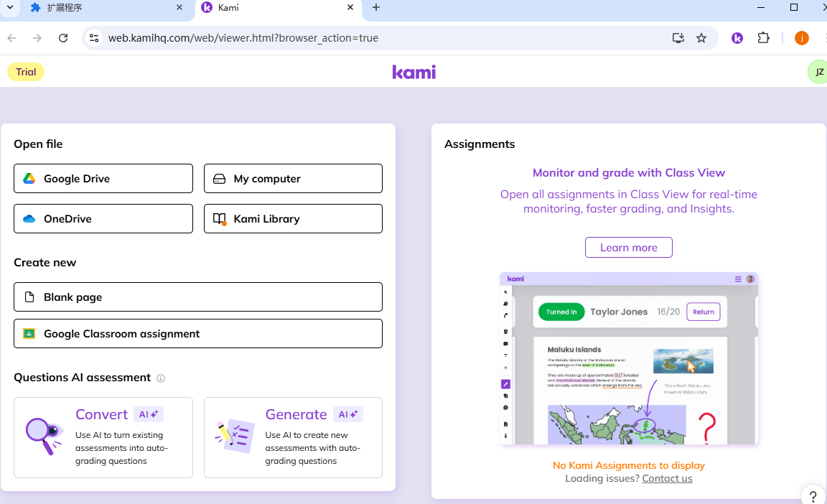The width and height of the screenshot is (827, 504).
Task: Open the help question mark button
Action: [813, 495]
